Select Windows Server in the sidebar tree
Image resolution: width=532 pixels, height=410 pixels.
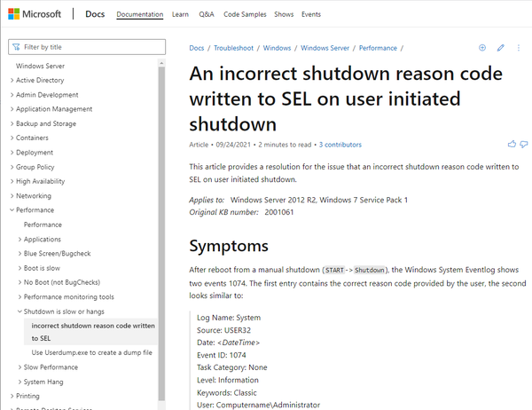pyautogui.click(x=40, y=66)
